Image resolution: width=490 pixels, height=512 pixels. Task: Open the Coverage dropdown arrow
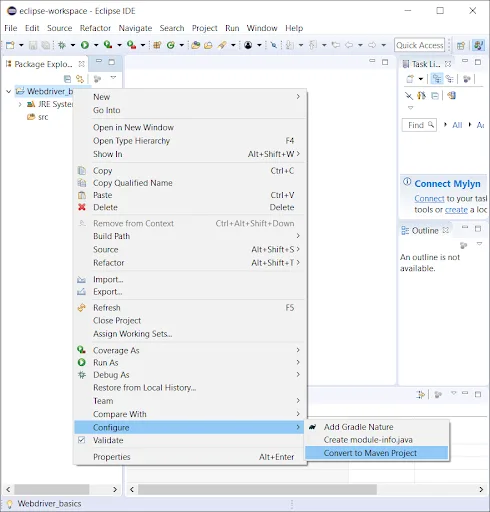[119, 45]
